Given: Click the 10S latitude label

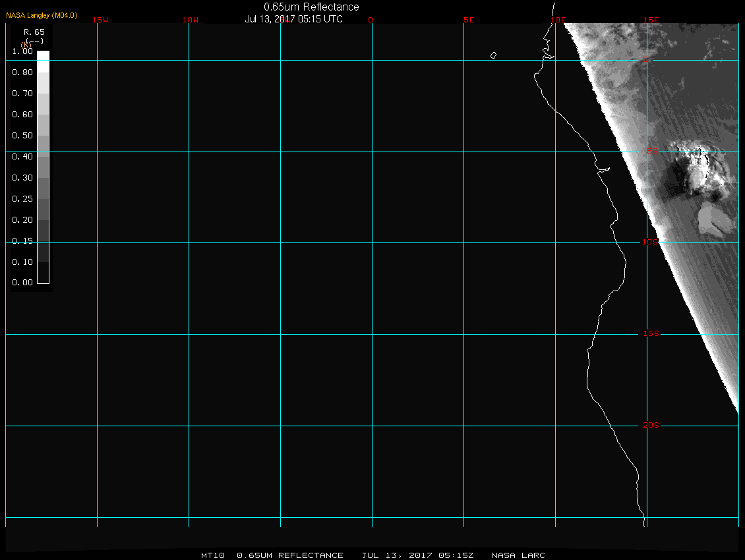Looking at the screenshot, I should 650,242.
